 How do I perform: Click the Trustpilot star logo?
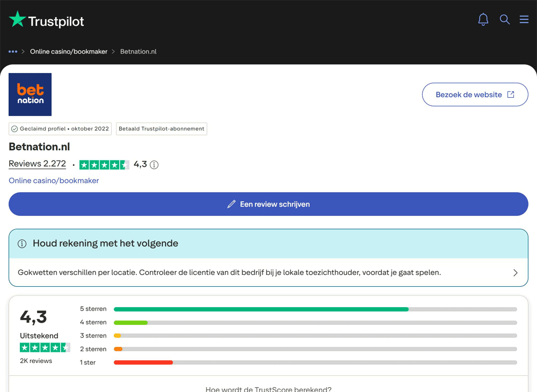point(17,19)
